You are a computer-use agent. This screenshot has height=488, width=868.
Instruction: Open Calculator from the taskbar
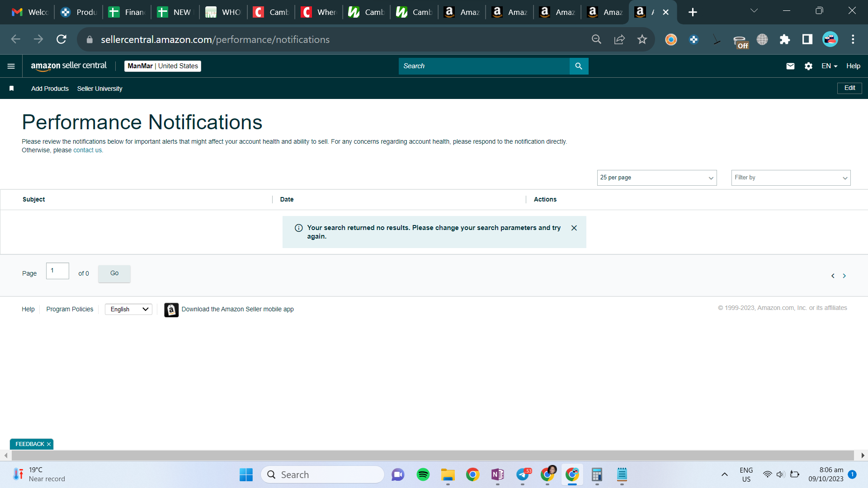pos(597,474)
